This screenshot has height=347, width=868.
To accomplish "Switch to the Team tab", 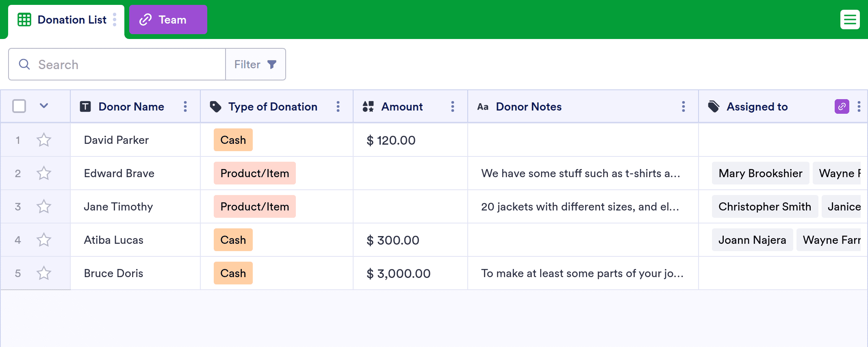I will (168, 20).
